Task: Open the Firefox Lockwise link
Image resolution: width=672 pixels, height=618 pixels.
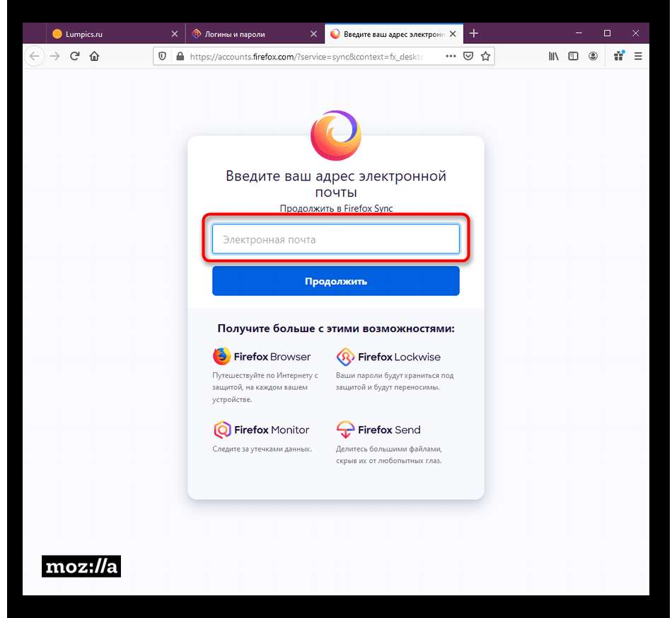Action: click(x=388, y=357)
